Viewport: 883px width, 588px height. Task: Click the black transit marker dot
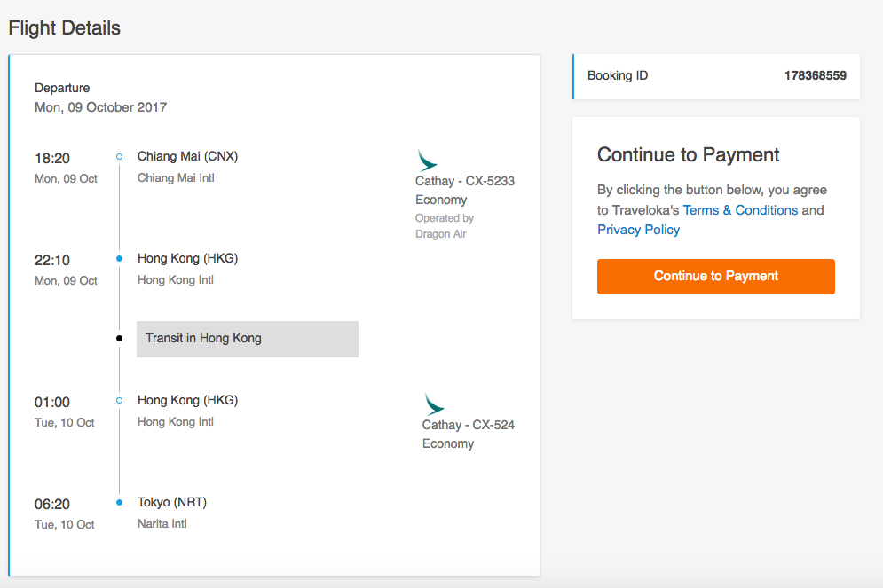pos(120,338)
